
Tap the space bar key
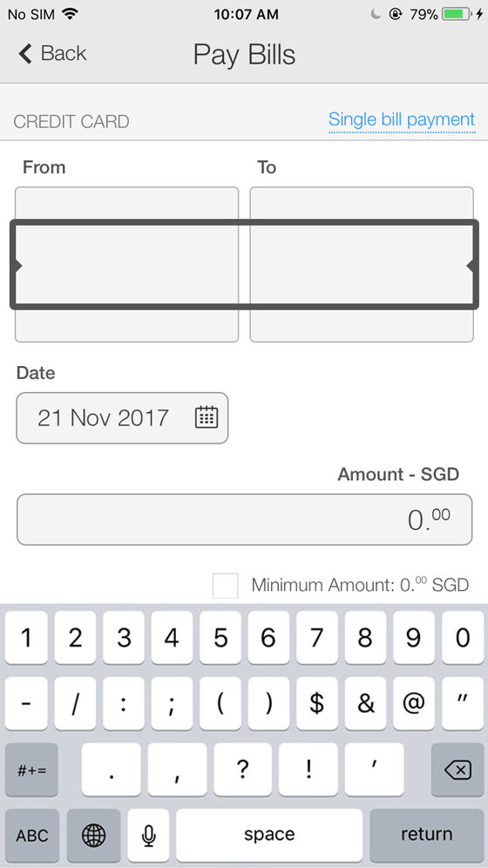tap(269, 835)
